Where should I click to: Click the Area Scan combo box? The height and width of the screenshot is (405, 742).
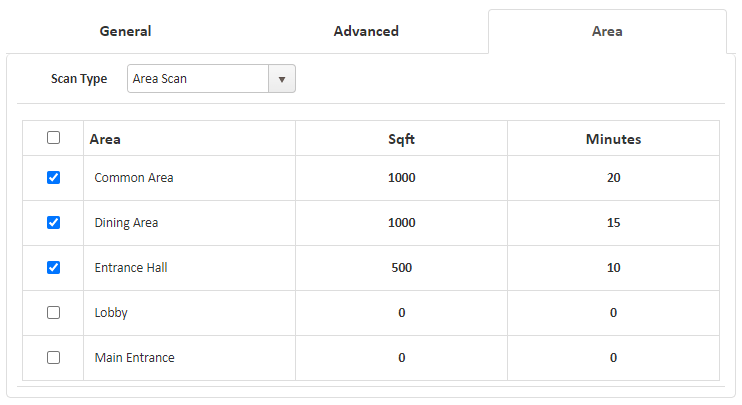click(198, 79)
